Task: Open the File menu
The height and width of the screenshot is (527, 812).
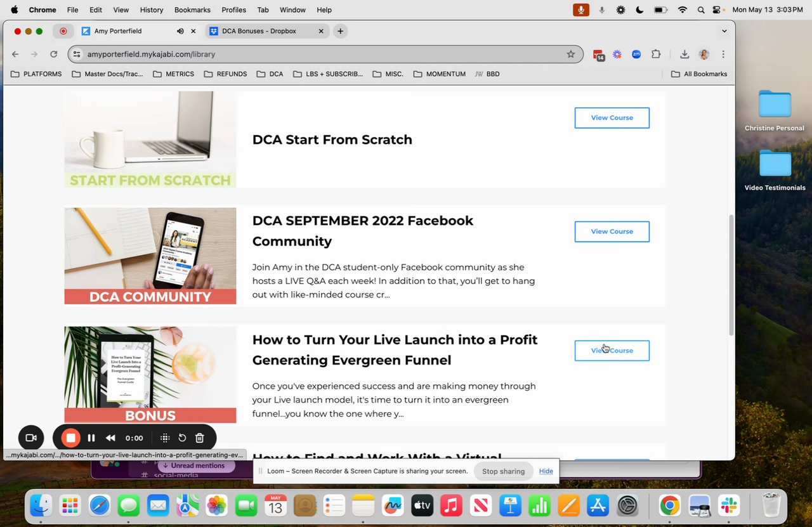Action: tap(73, 10)
